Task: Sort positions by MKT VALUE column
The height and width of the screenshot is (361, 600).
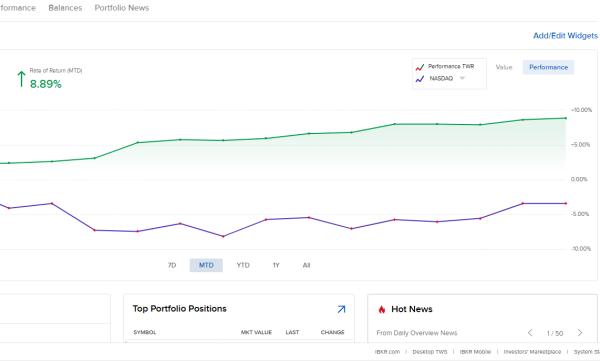Action: coord(256,332)
